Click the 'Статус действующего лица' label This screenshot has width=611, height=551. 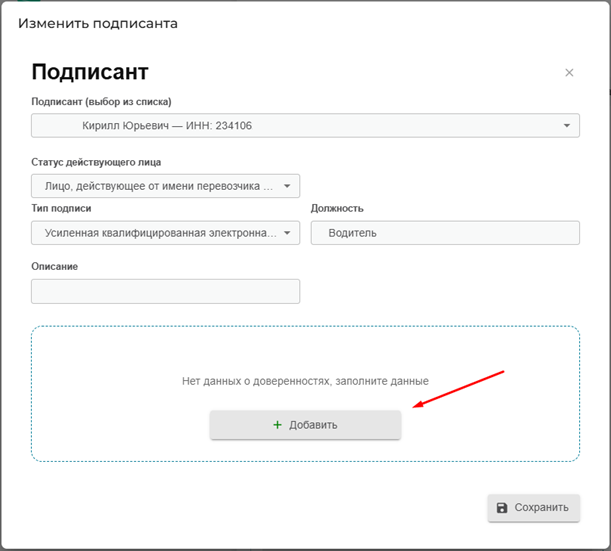96,162
